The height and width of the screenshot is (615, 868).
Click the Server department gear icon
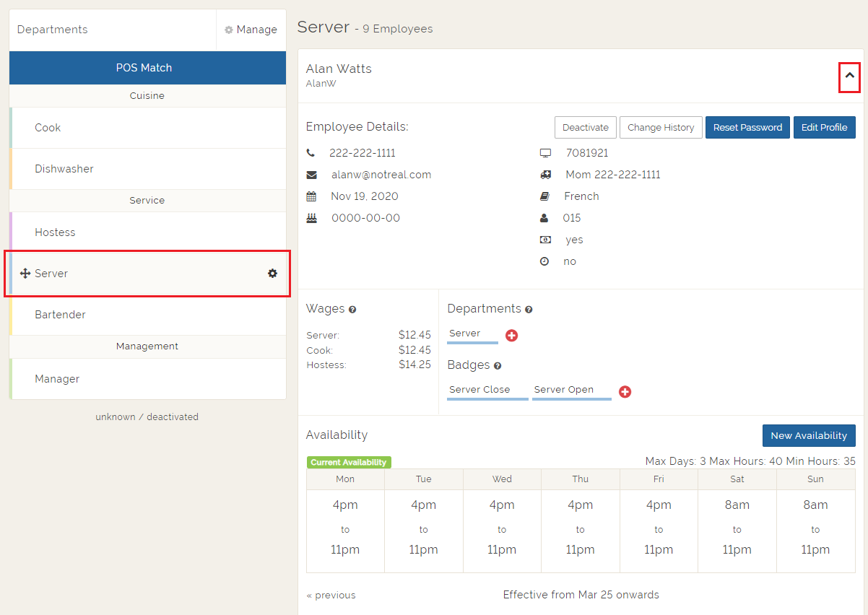[x=272, y=274]
